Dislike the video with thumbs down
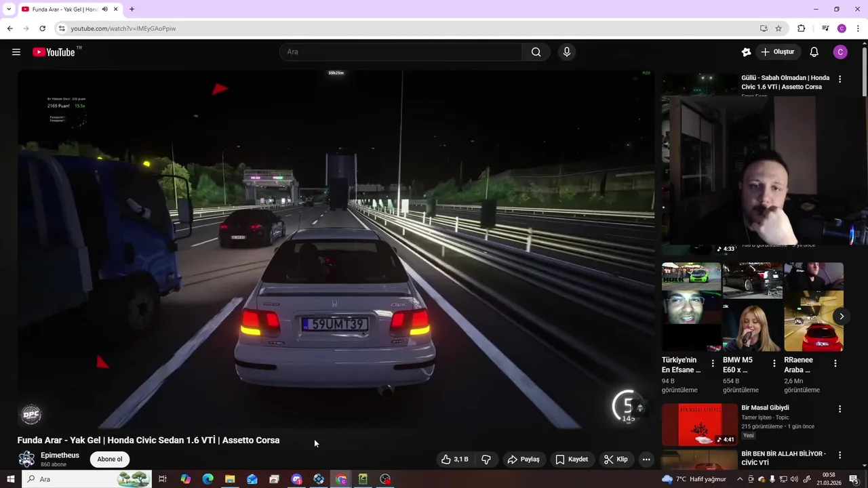Image resolution: width=868 pixels, height=488 pixels. point(486,460)
